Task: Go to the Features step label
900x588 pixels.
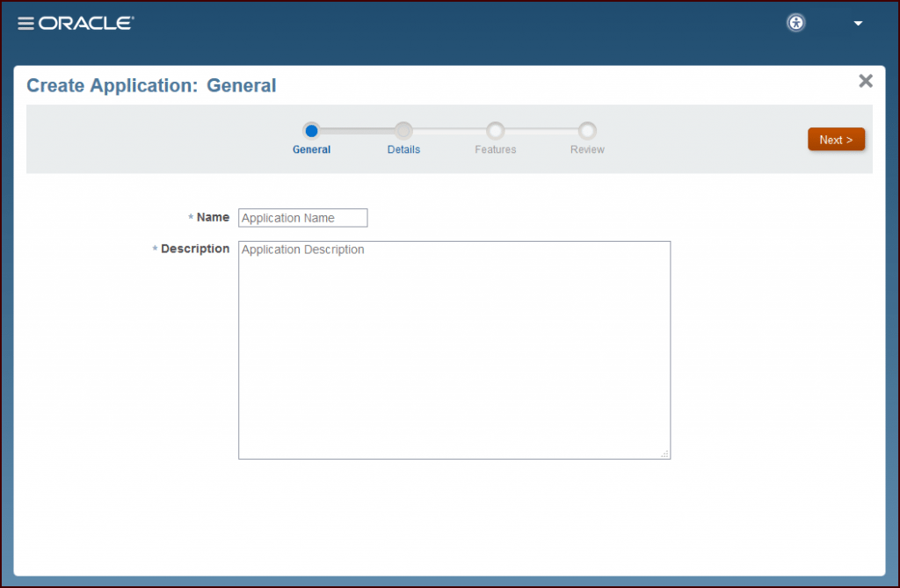Action: pos(496,149)
